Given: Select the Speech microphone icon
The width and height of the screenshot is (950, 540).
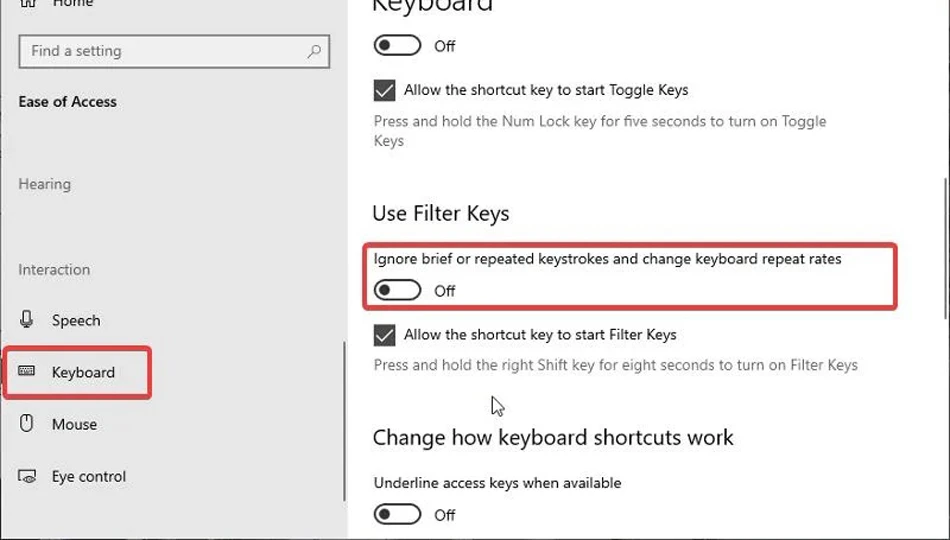Looking at the screenshot, I should [26, 319].
